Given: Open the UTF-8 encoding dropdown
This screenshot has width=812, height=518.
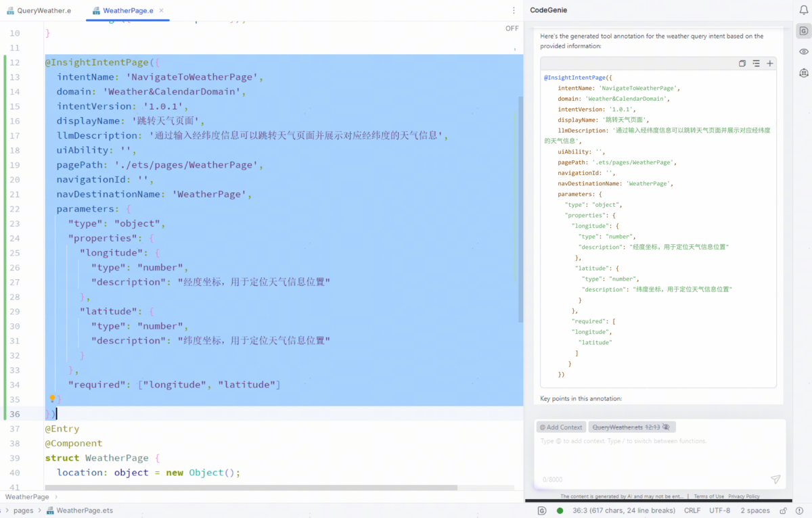Looking at the screenshot, I should [x=719, y=511].
